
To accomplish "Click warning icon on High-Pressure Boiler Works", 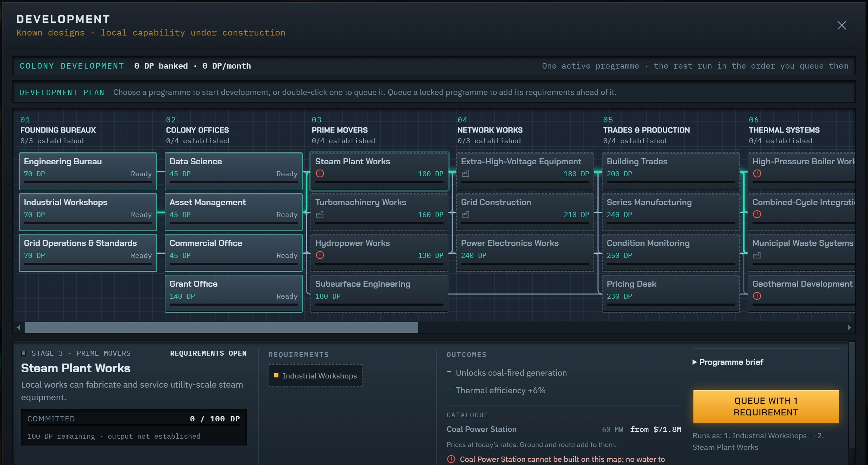I will pos(757,173).
